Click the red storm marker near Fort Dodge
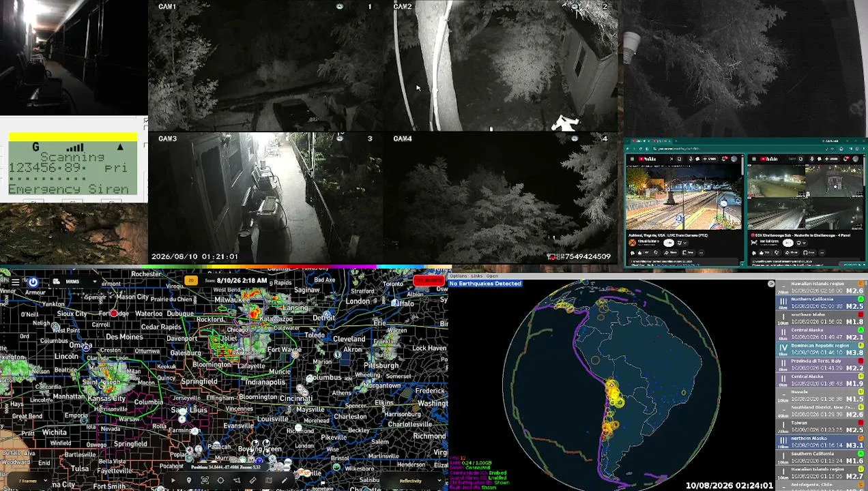Viewport: 868px width, 491px height. 114,313
